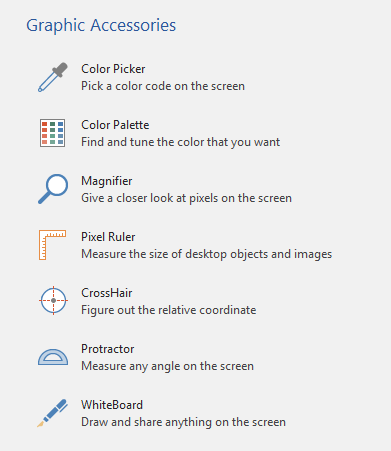Image resolution: width=391 pixels, height=451 pixels.
Task: Click the Color Picker title
Action: click(113, 69)
